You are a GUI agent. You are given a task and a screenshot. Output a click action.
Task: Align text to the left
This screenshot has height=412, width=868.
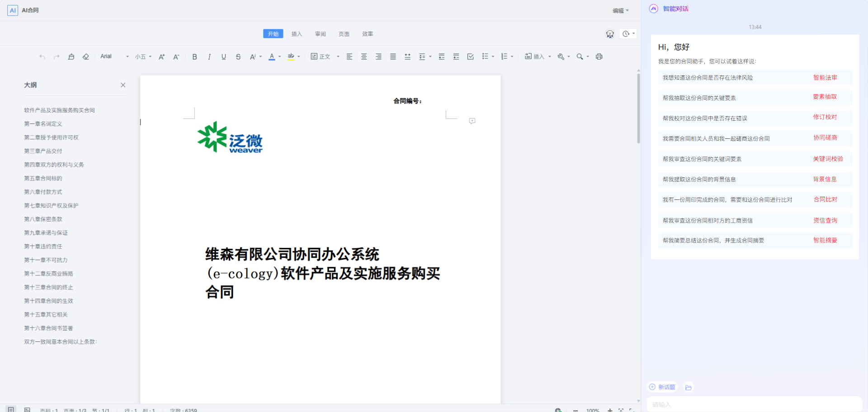point(349,57)
